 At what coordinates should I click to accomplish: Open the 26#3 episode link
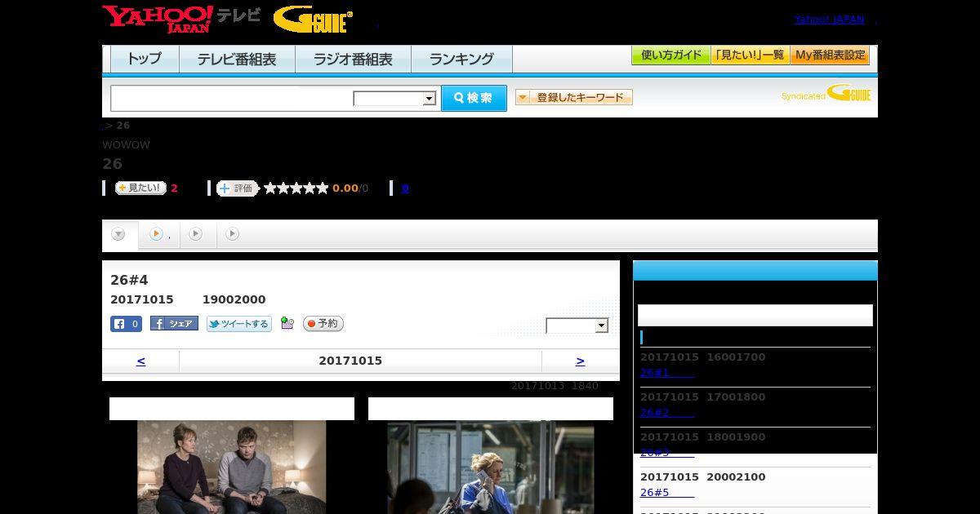pos(667,452)
